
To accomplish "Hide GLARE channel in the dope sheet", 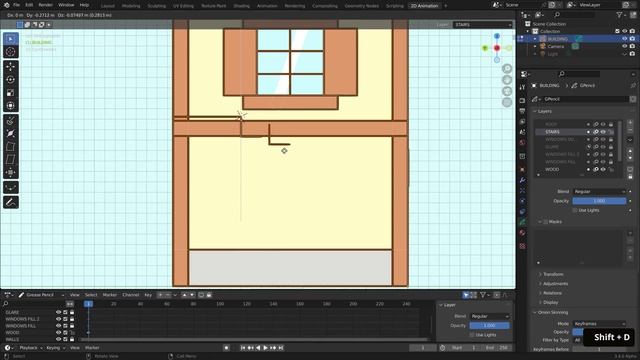I will click(x=58, y=312).
